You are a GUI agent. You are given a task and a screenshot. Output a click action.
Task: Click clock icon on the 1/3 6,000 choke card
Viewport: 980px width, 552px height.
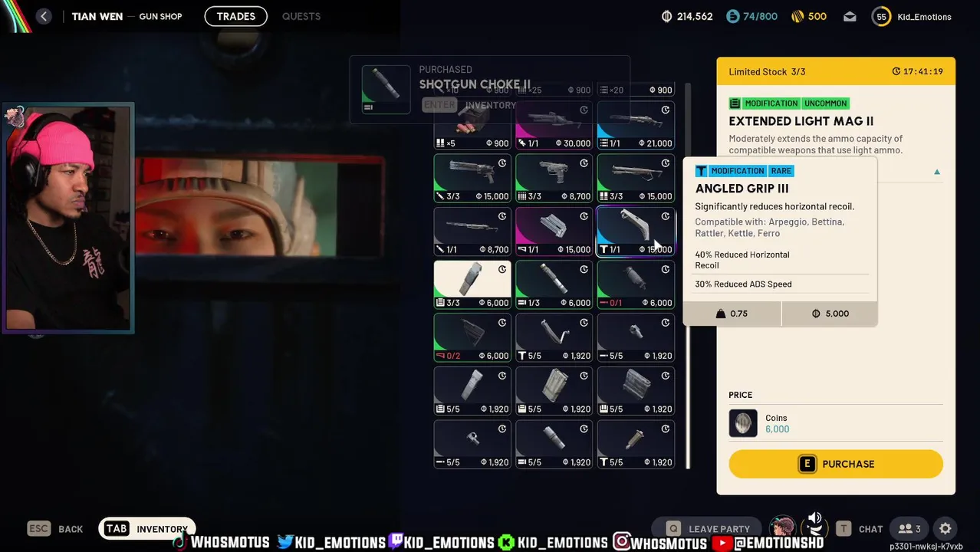[584, 269]
